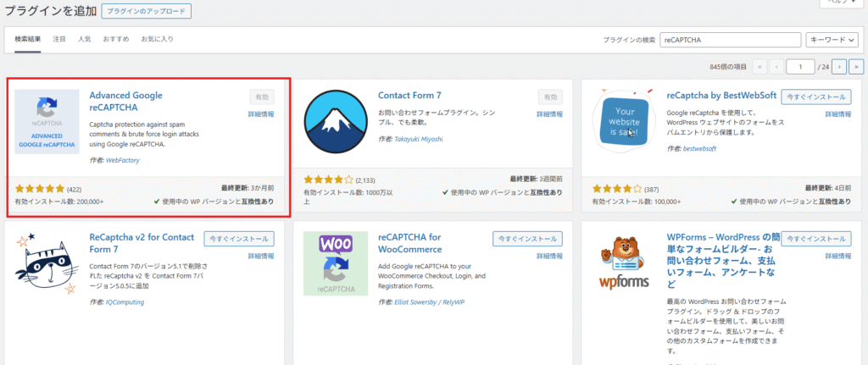The width and height of the screenshot is (868, 365).
Task: Click the 最終更新: 4日前 text
Action: [828, 189]
